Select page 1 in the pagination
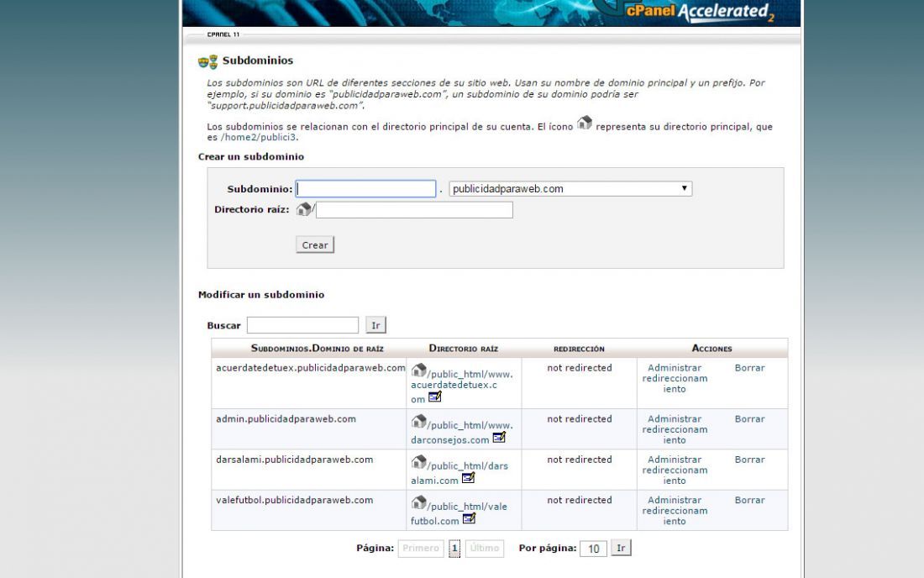Image resolution: width=924 pixels, height=578 pixels. [x=454, y=549]
